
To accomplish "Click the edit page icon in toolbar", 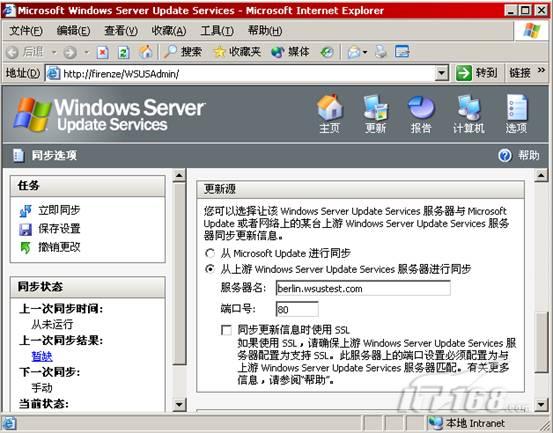I will 402,52.
